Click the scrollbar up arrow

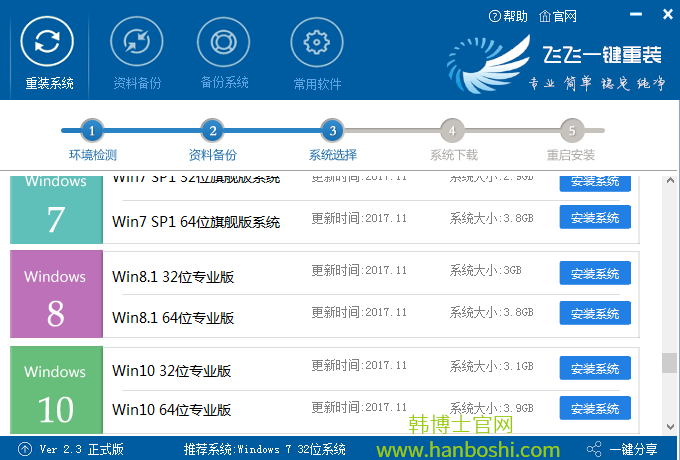click(669, 180)
